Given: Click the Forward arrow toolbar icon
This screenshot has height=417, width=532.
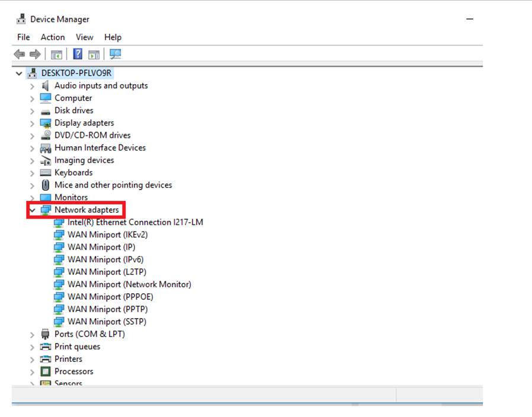Looking at the screenshot, I should point(35,54).
